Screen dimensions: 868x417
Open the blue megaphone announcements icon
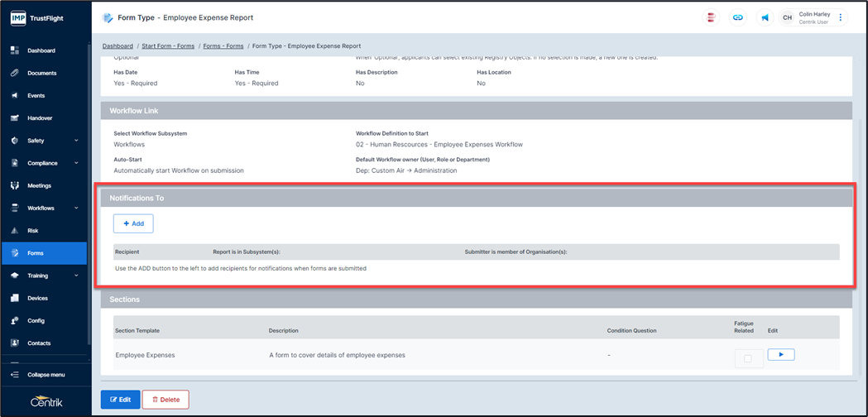(x=765, y=17)
